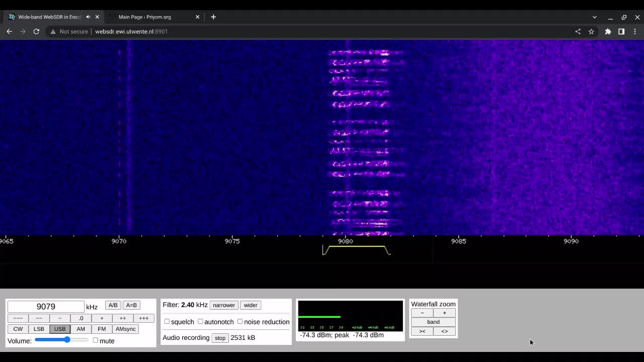Viewport: 644px width, 362px height.
Task: Stop the audio recording
Action: point(220,338)
